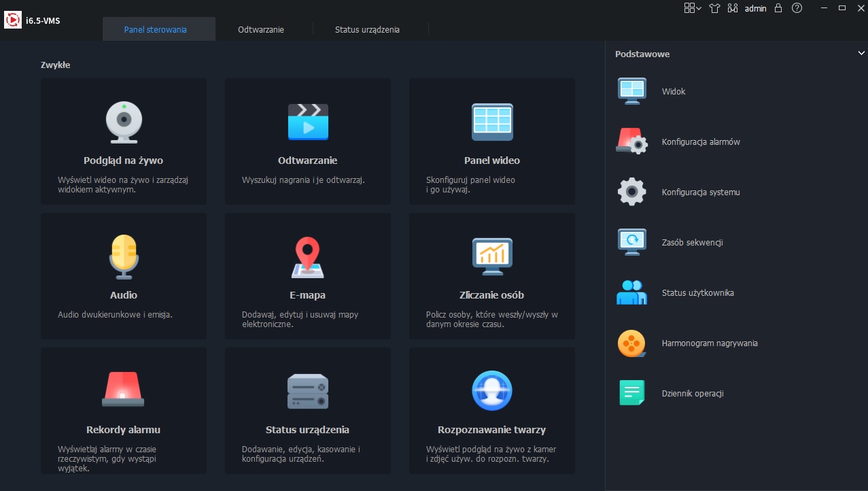Open the Podgląd na żywo camera tile
Image resolution: width=868 pixels, height=491 pixels.
(123, 141)
